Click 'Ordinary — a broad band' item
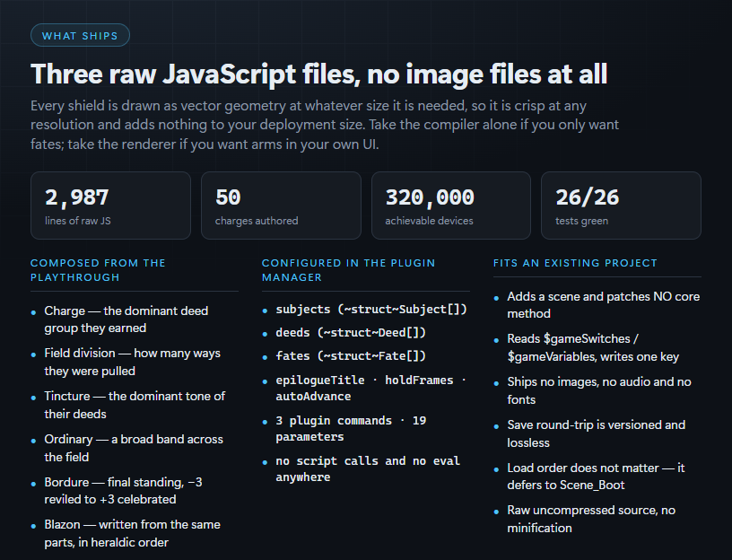The width and height of the screenshot is (732, 560). [134, 448]
